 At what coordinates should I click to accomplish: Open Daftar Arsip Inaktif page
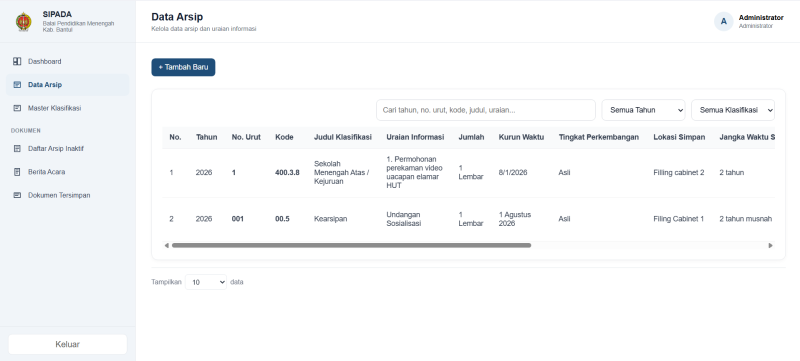coord(67,148)
